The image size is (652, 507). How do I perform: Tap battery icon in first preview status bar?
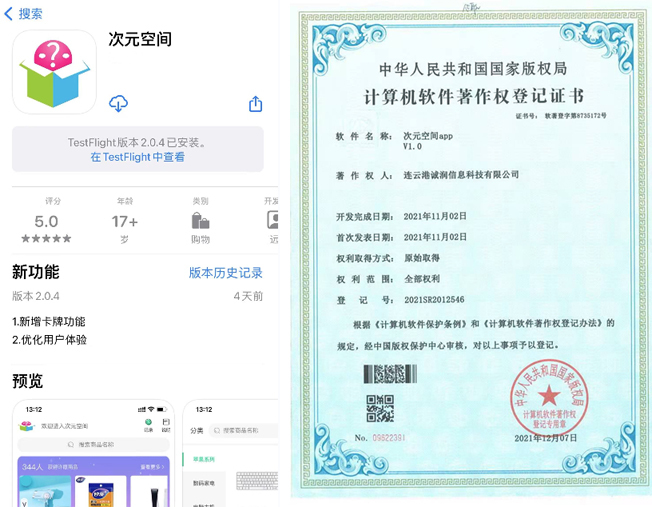[x=162, y=410]
